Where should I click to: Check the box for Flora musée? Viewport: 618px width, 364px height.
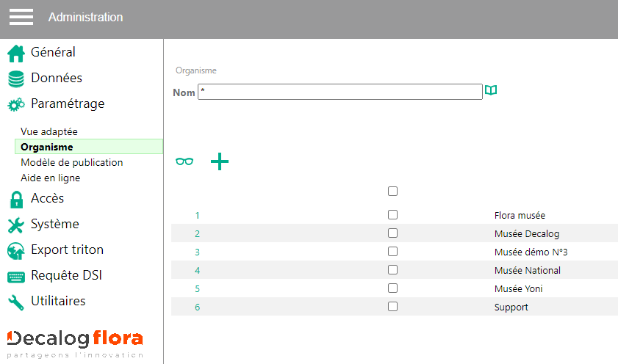click(392, 215)
